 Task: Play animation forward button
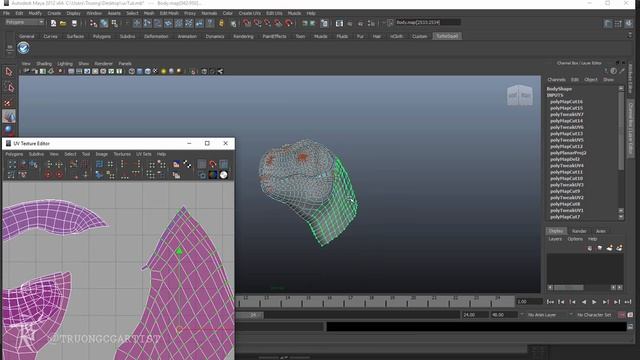pyautogui.click(x=594, y=302)
